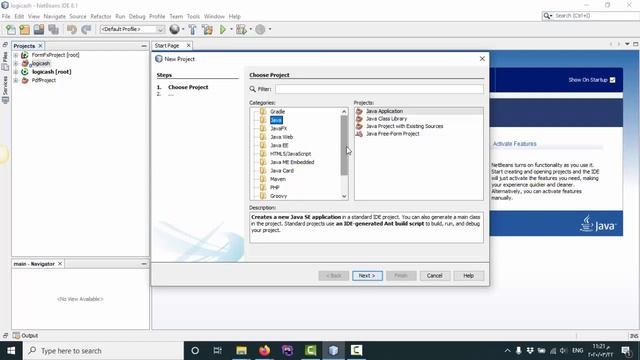Screen dimensions: 640x360
Task: Click the Maven category folder icon
Action: point(263,179)
